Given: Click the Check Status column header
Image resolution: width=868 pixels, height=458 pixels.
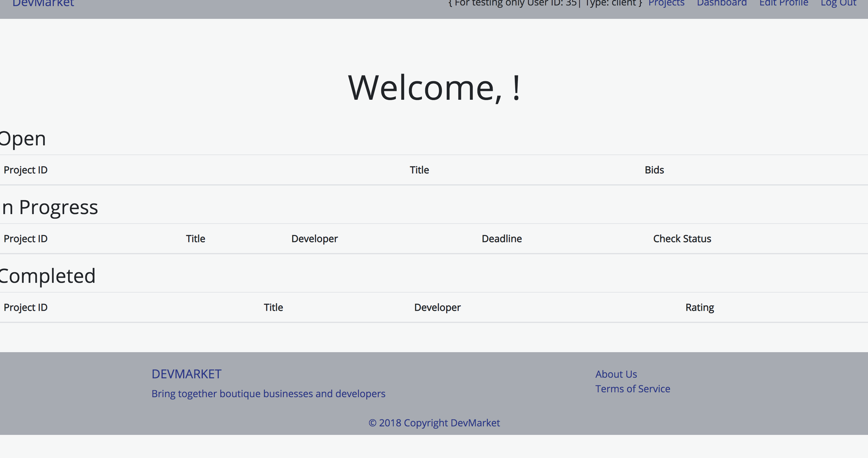Looking at the screenshot, I should tap(682, 239).
